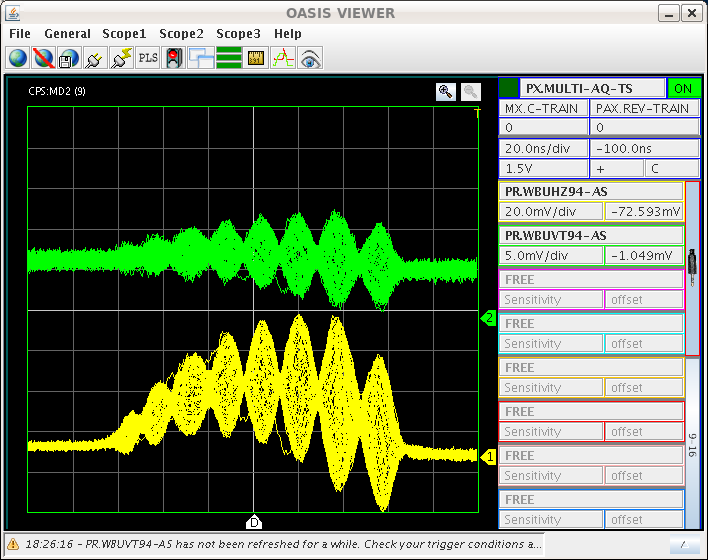Open the 20.0ns/div timebase field
This screenshot has height=560, width=708.
click(x=544, y=149)
